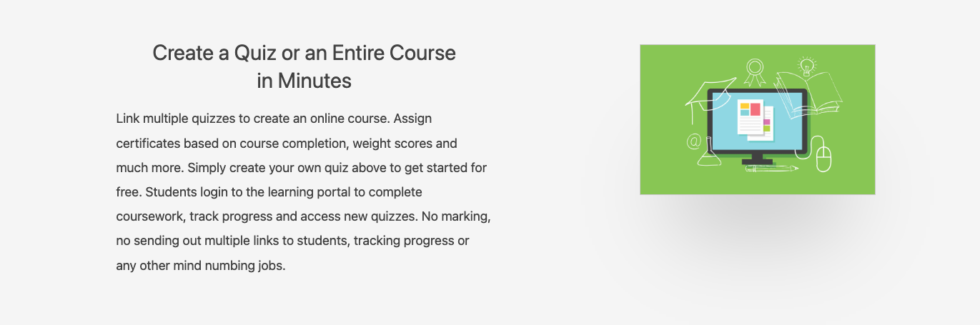This screenshot has width=980, height=325.
Task: Click the final line "any other mind numbing jobs."
Action: tap(201, 266)
